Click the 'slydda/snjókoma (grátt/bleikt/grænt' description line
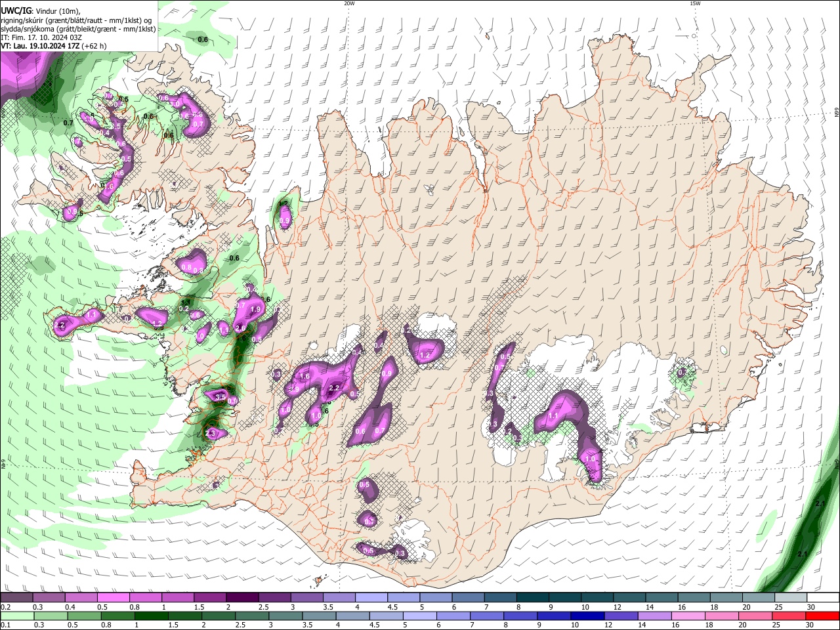The image size is (840, 630). pos(78,29)
